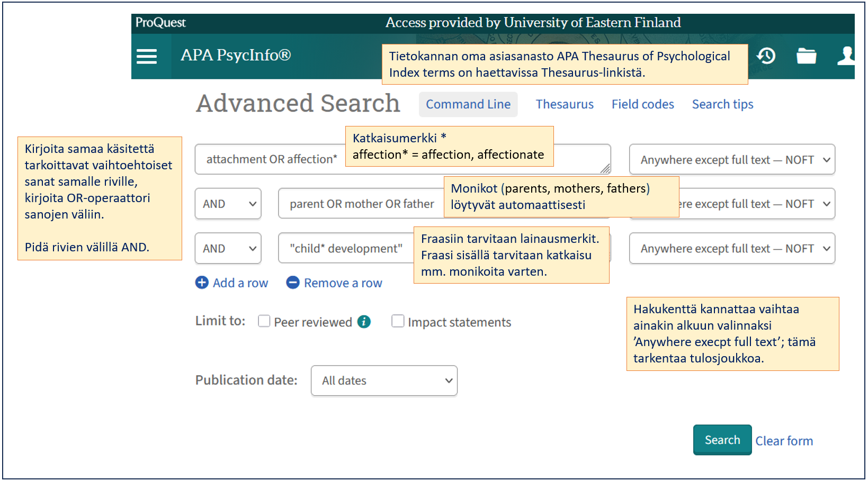Open third row's search field dropdown
The width and height of the screenshot is (868, 481).
(x=731, y=248)
